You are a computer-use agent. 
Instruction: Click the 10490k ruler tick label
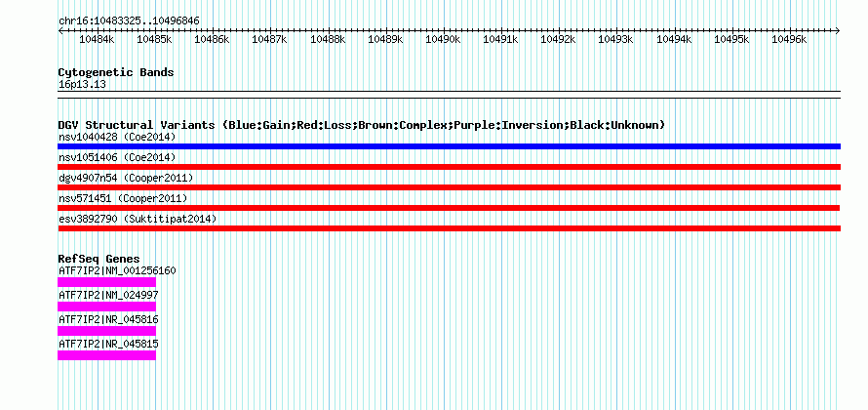(443, 39)
